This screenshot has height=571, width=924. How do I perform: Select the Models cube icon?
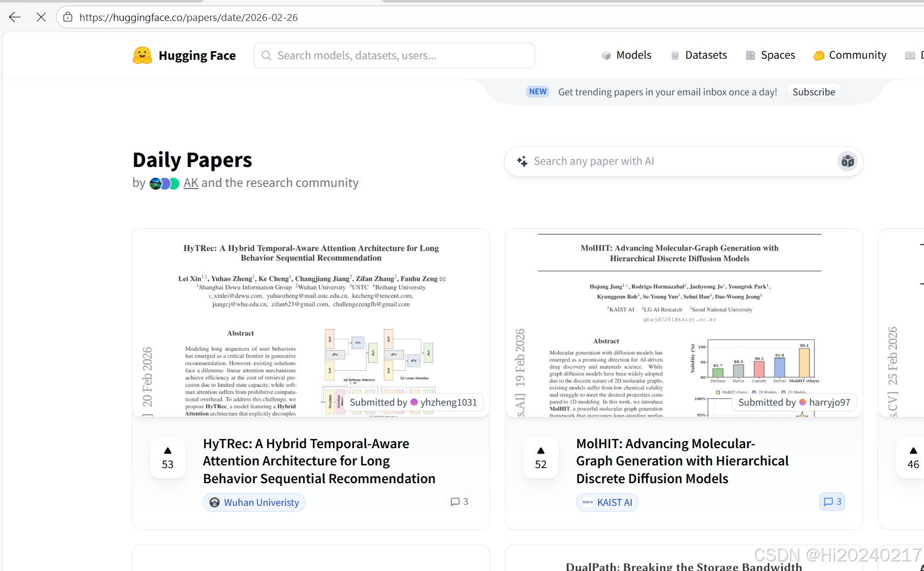point(606,55)
